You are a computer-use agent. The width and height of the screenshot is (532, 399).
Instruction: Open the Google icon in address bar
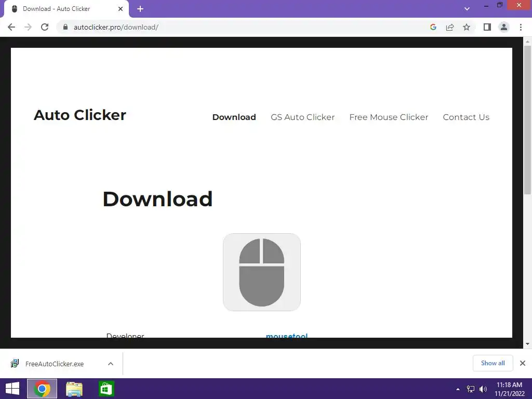[433, 27]
